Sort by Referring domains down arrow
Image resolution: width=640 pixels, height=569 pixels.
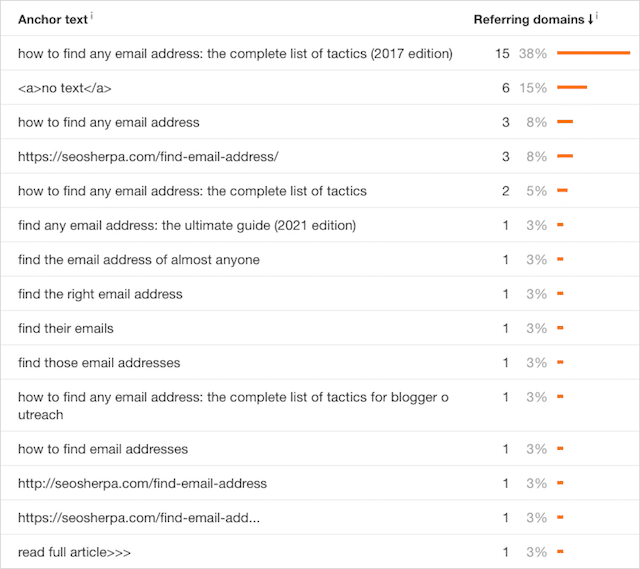tap(590, 19)
